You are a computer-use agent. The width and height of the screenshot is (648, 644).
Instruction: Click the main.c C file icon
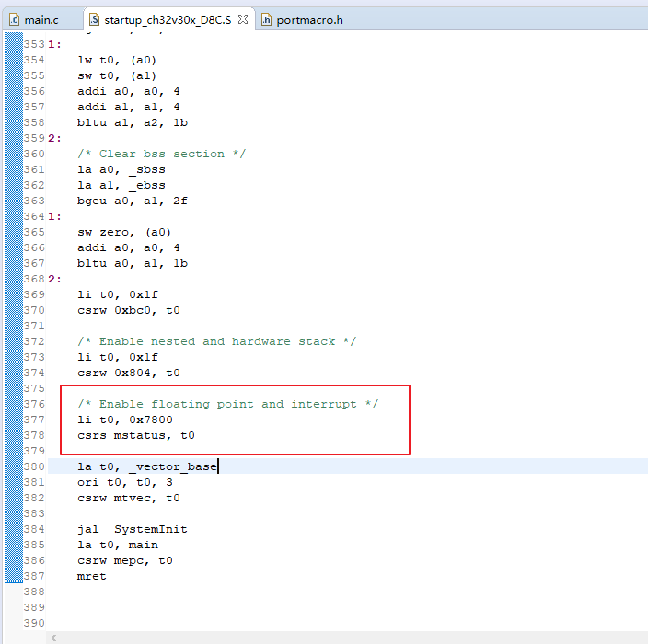tap(14, 19)
